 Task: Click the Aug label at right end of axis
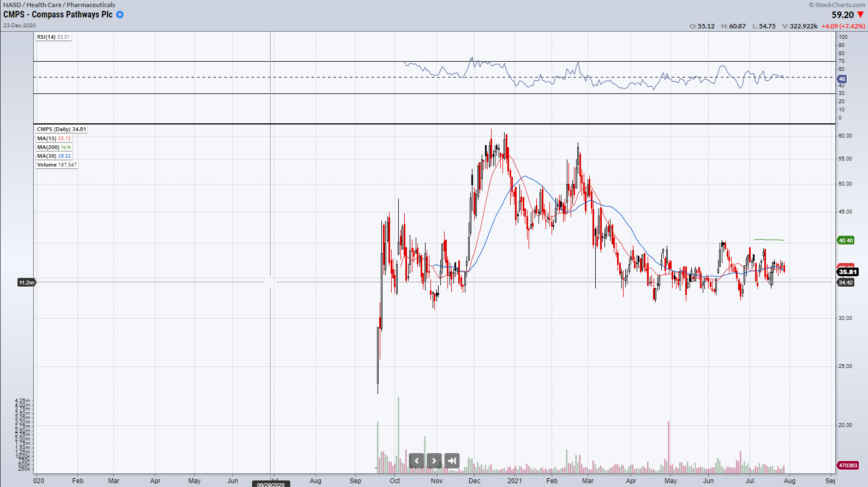[x=789, y=481]
